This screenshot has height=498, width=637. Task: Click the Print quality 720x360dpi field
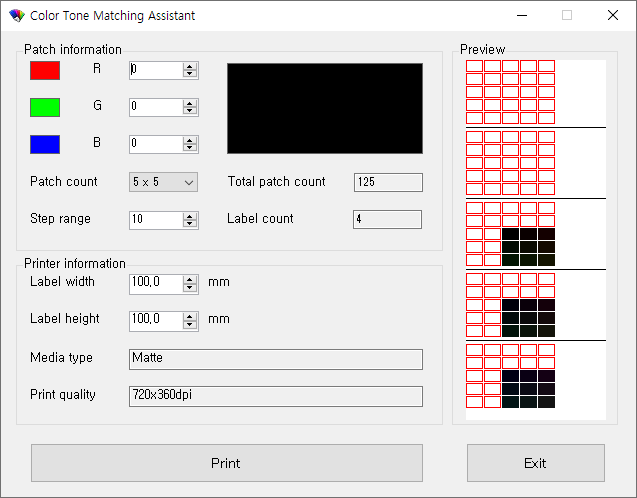tap(276, 396)
